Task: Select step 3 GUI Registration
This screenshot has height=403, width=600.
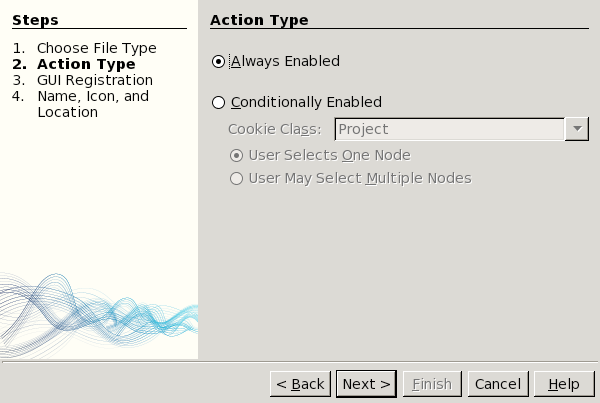Action: [x=95, y=80]
